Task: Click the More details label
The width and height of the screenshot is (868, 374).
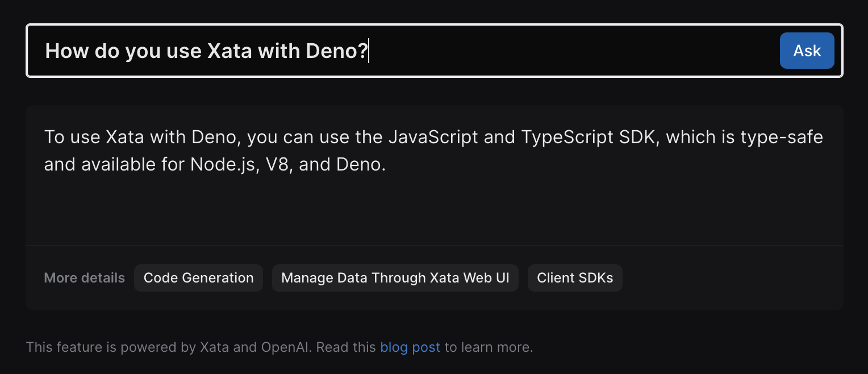Action: [84, 278]
